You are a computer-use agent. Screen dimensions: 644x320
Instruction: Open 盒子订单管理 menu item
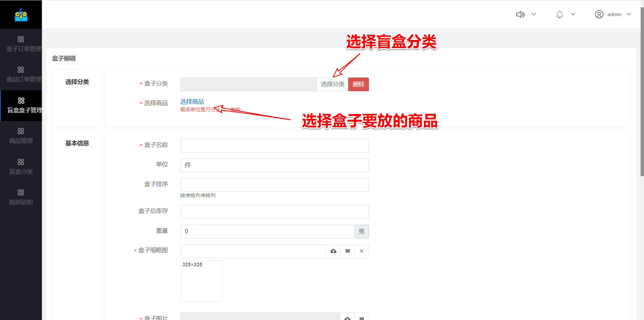[x=24, y=49]
